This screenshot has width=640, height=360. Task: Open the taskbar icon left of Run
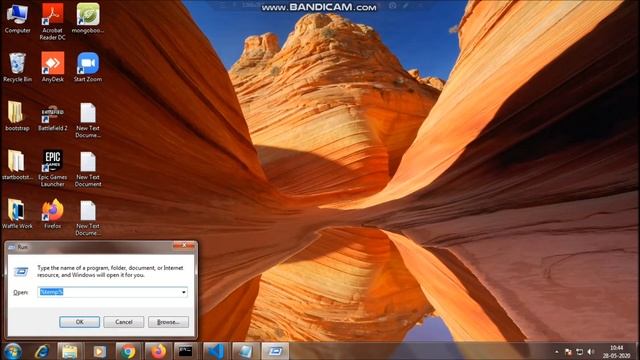point(245,351)
